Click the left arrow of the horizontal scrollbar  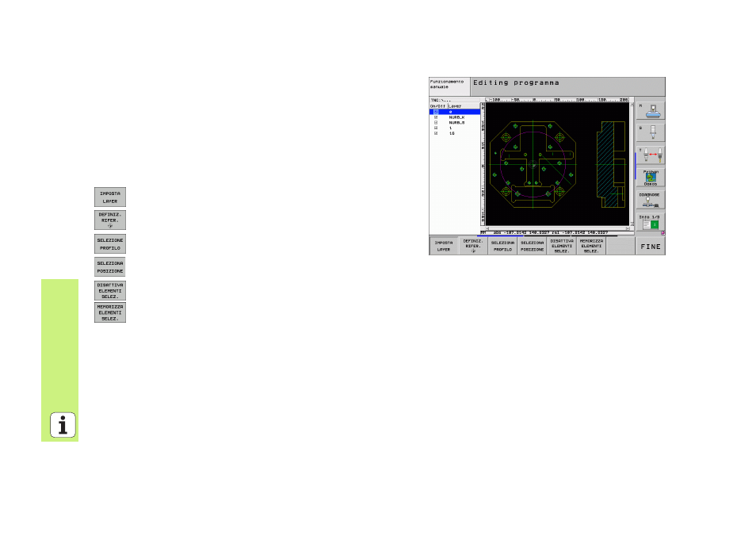[x=487, y=228]
